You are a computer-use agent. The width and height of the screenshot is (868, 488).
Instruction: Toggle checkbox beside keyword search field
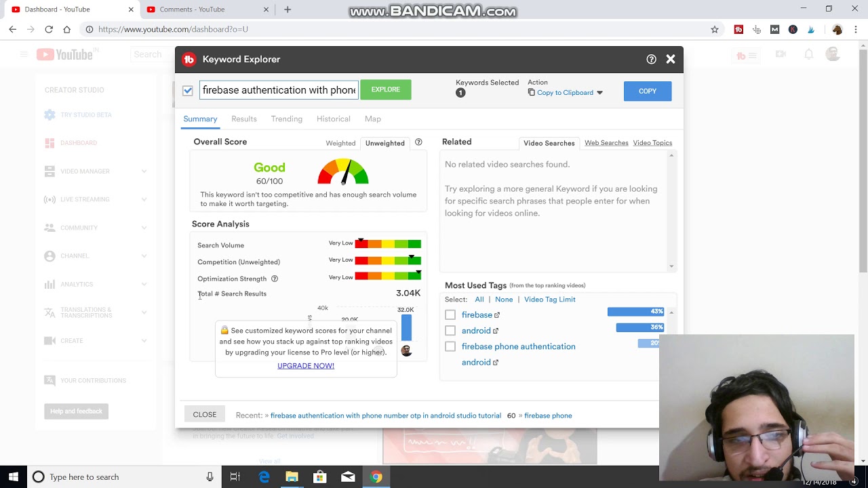pyautogui.click(x=188, y=90)
